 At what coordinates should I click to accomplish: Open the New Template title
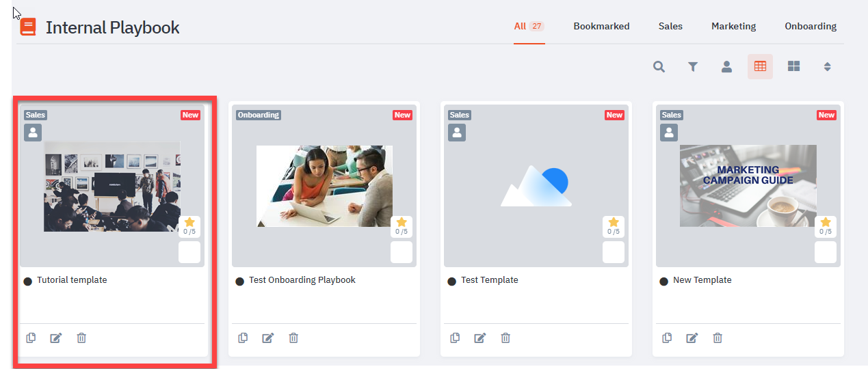(702, 280)
